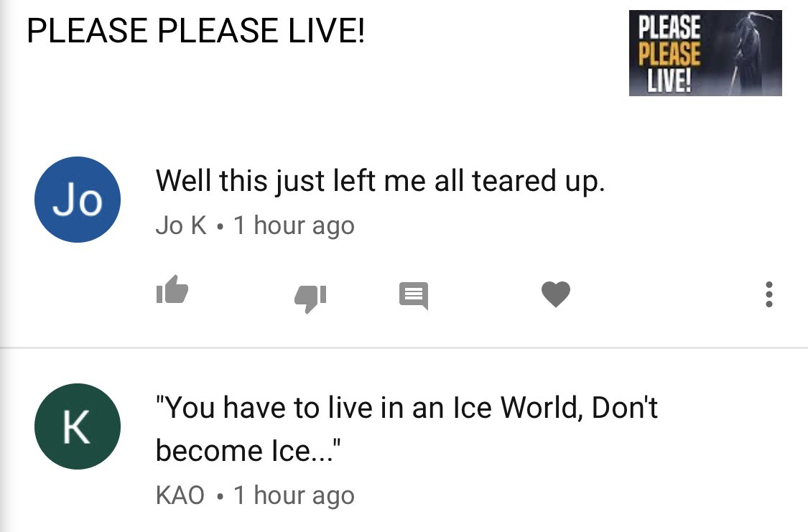Click Jo K's "1 hour ago" timestamp
Screen dimensions: 808x532
[x=294, y=225]
